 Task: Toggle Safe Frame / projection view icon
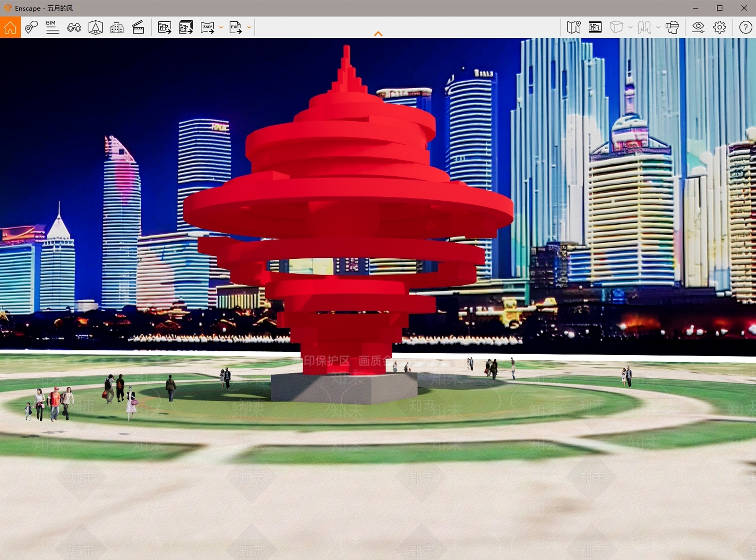[95, 27]
